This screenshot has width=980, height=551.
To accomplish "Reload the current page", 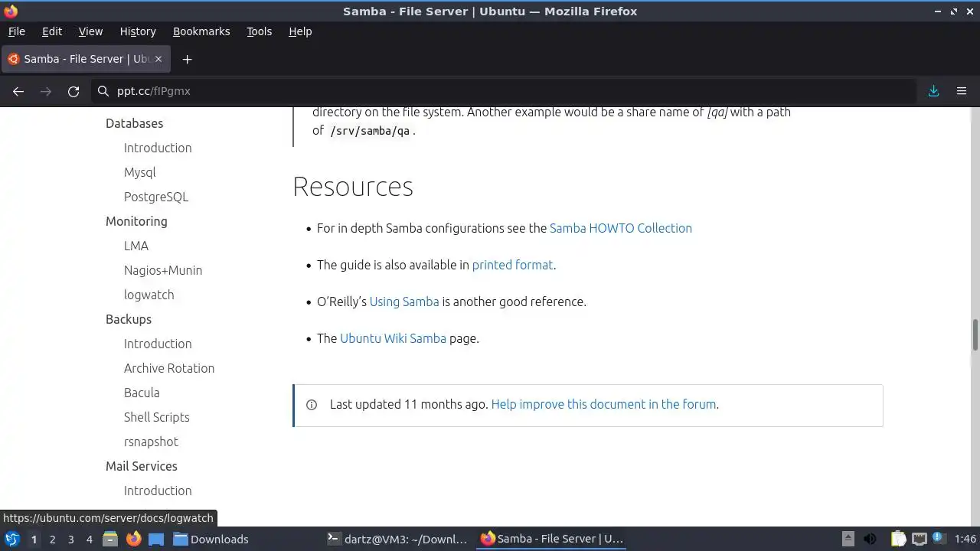I will click(73, 91).
